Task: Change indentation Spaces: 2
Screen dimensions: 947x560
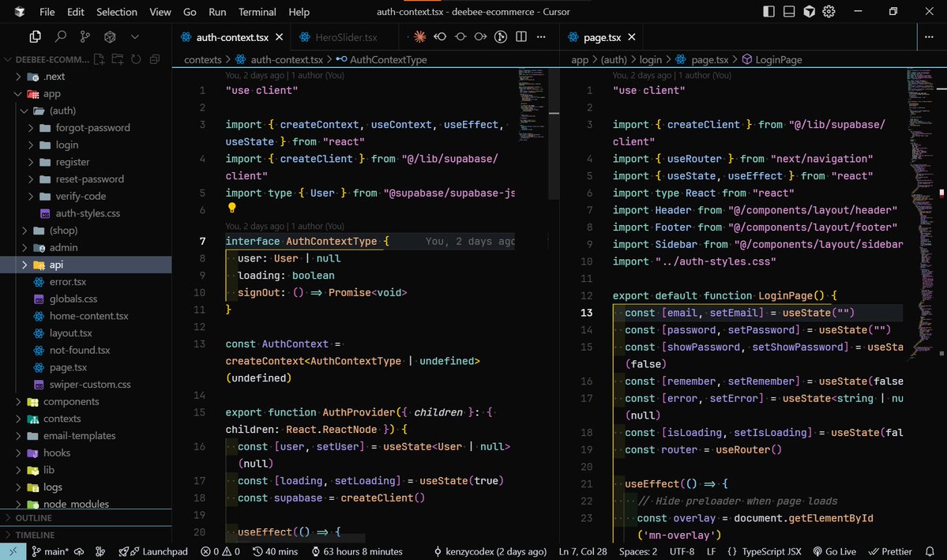Action: pos(637,551)
